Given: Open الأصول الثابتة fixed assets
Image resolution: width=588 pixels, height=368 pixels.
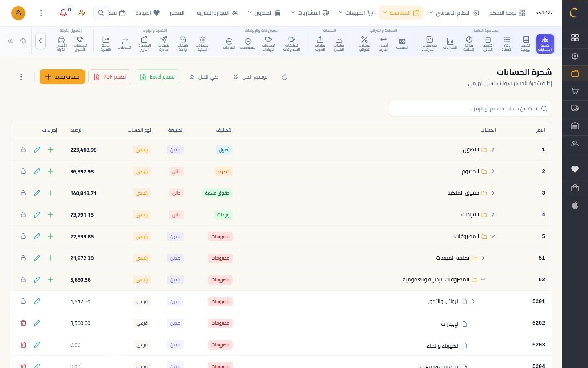Looking at the screenshot, I should (61, 44).
